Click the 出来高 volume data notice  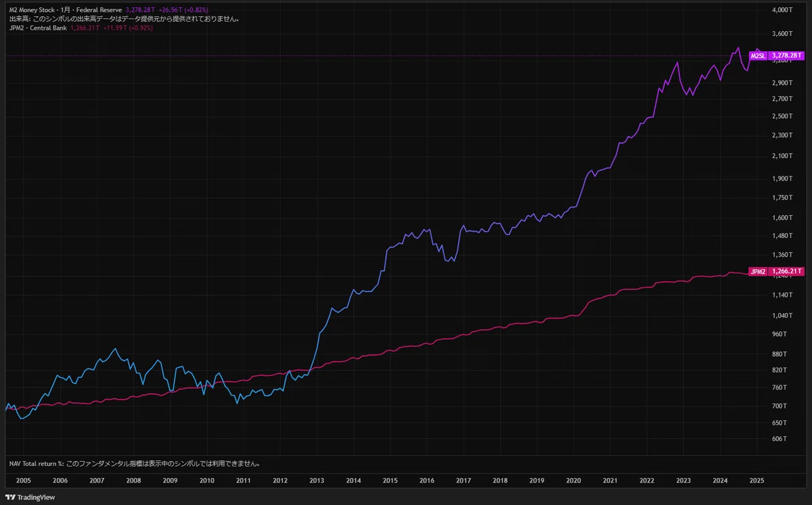pos(124,19)
